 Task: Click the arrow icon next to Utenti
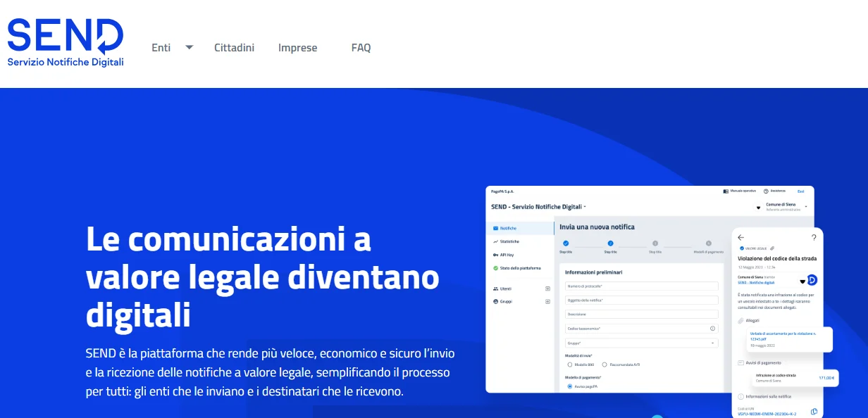coord(547,289)
